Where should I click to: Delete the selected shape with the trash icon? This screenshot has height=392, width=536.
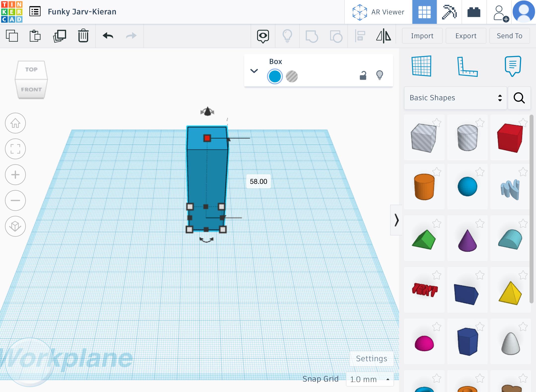click(x=83, y=36)
